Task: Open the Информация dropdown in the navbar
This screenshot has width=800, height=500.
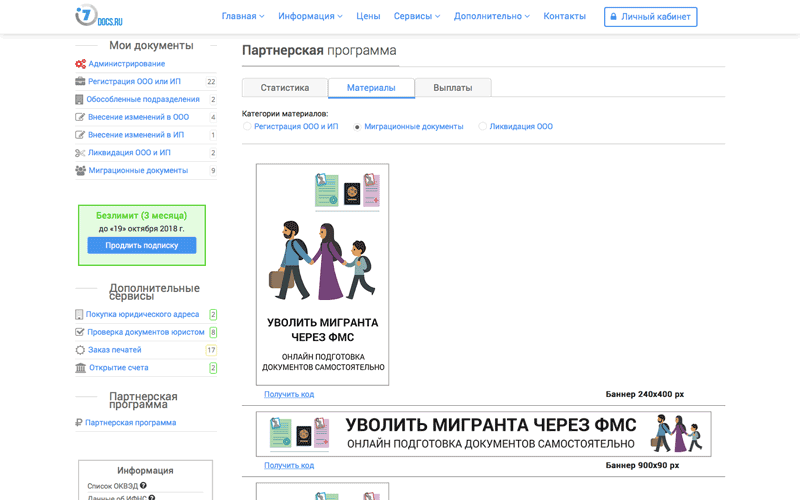Action: click(310, 17)
